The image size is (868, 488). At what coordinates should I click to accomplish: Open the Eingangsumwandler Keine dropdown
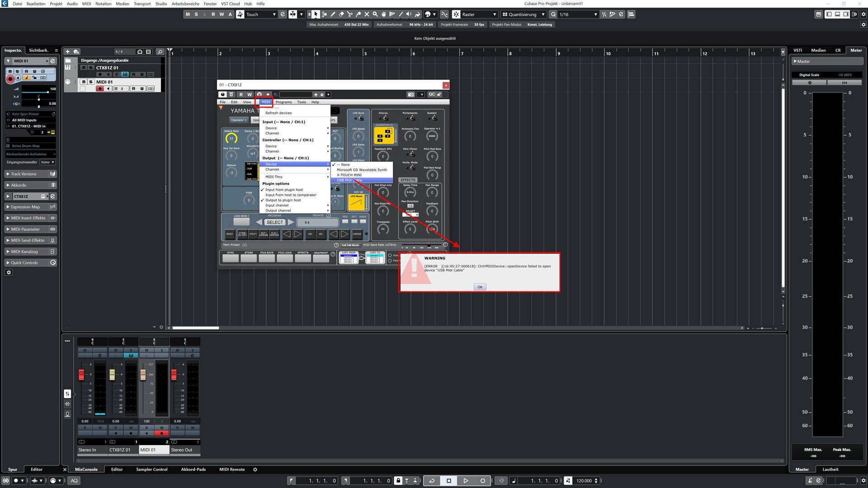pyautogui.click(x=47, y=162)
